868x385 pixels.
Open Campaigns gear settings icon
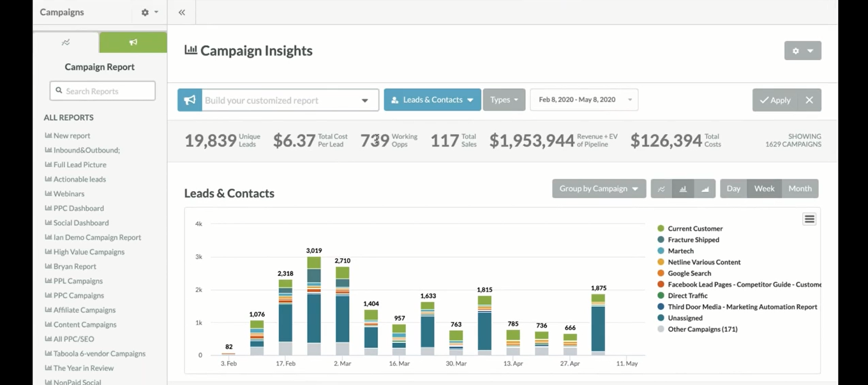tap(149, 12)
